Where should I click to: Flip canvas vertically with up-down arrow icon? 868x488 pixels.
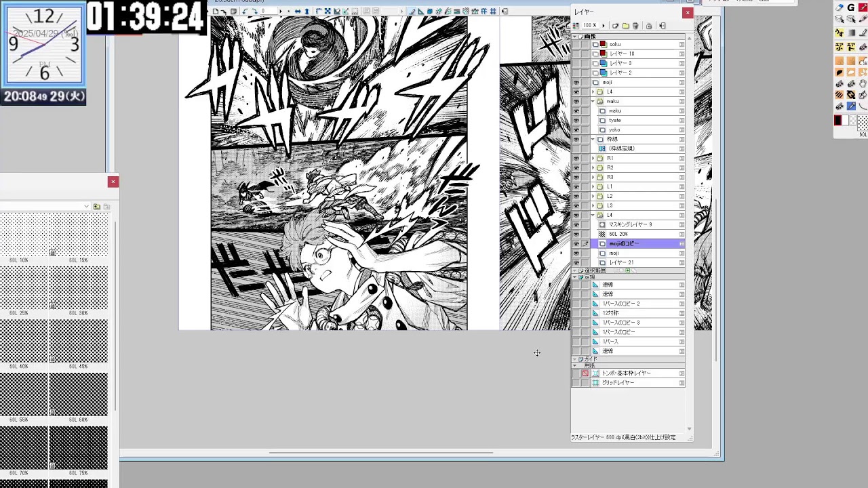[307, 12]
